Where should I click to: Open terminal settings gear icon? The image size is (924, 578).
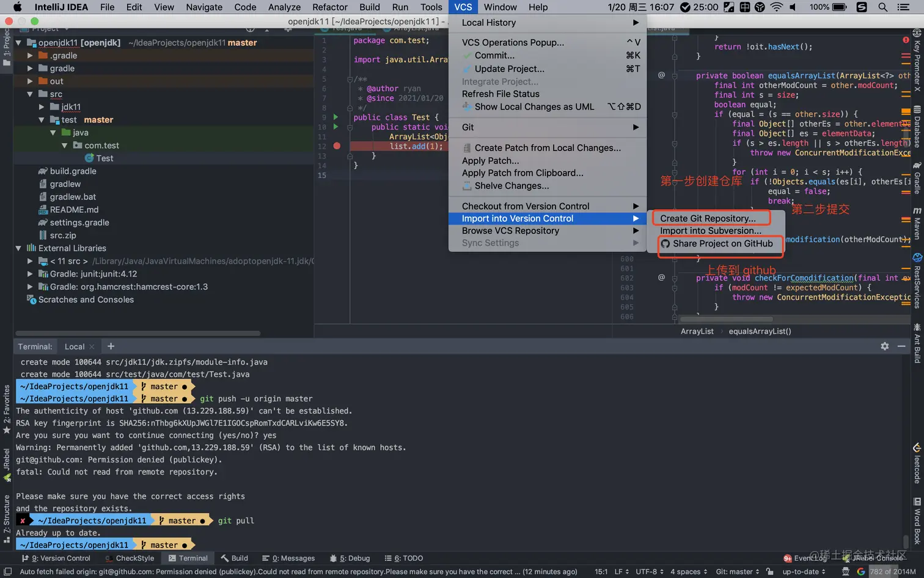pyautogui.click(x=884, y=346)
